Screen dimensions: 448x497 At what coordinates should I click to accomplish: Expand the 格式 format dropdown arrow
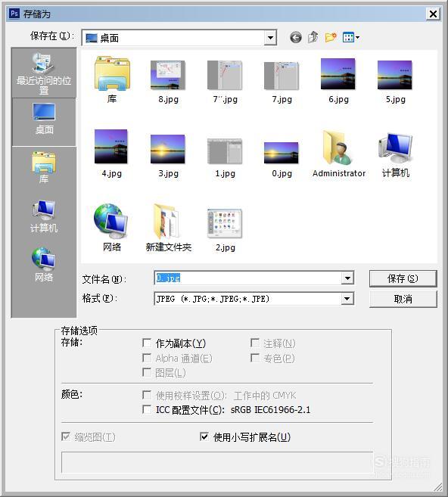click(x=347, y=299)
